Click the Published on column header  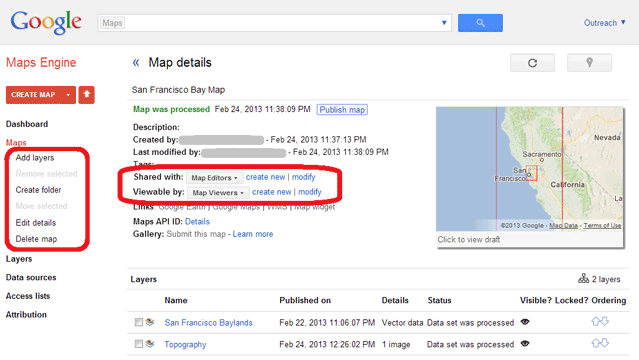pos(305,300)
